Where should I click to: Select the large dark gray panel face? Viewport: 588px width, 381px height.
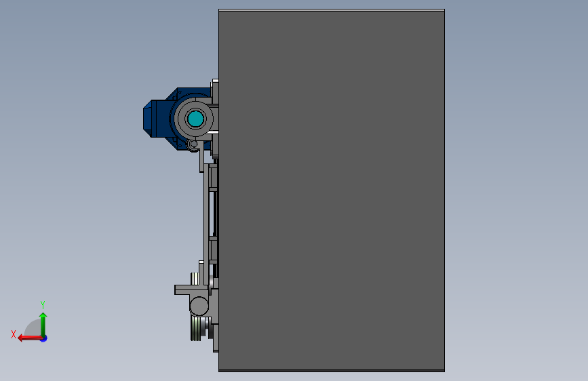[332, 190]
